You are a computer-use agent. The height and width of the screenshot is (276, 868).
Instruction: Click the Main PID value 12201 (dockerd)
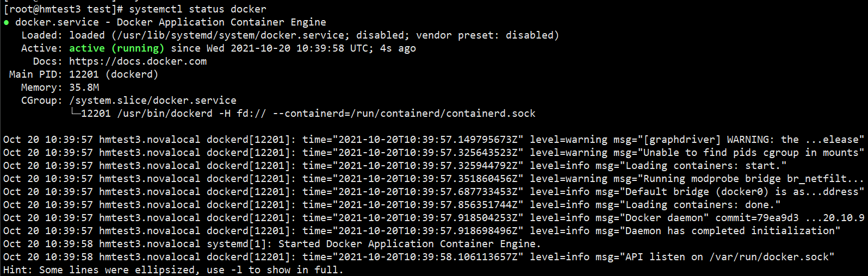tap(113, 74)
